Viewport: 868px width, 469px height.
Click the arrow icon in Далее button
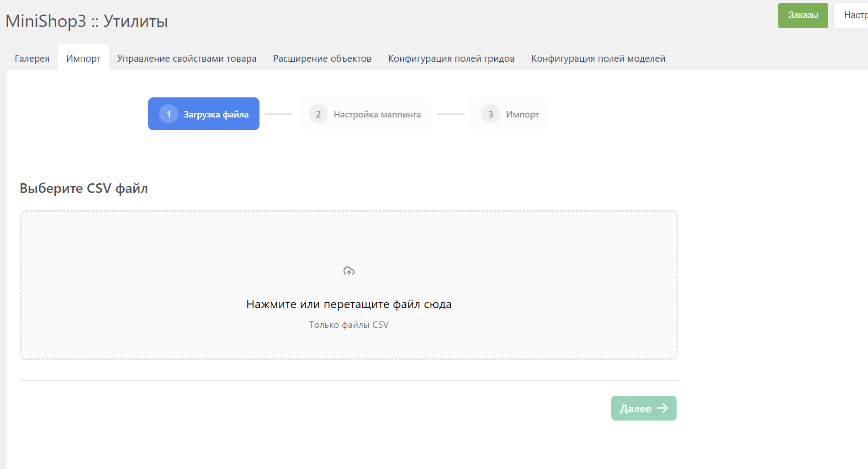662,408
